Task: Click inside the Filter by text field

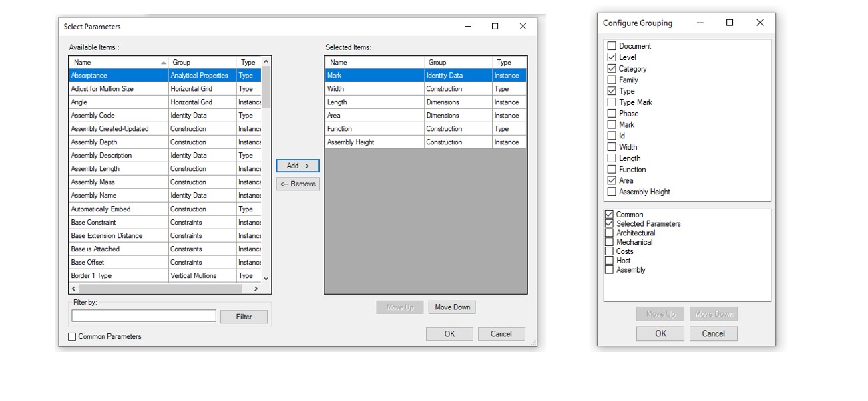Action: 144,316
